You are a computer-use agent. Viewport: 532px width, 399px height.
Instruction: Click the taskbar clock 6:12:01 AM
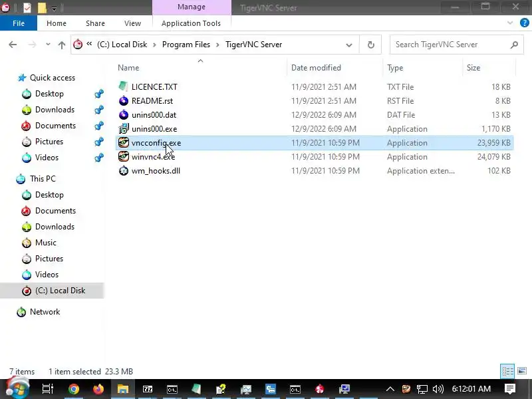point(471,389)
